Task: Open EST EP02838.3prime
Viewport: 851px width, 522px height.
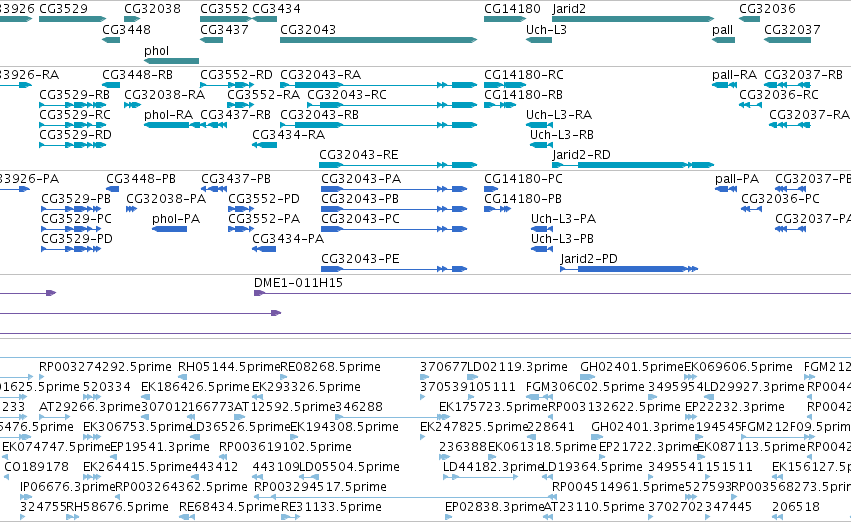Action: pyautogui.click(x=494, y=507)
